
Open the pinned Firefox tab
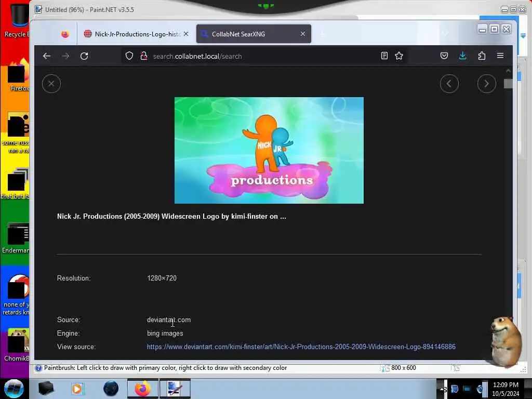(65, 34)
